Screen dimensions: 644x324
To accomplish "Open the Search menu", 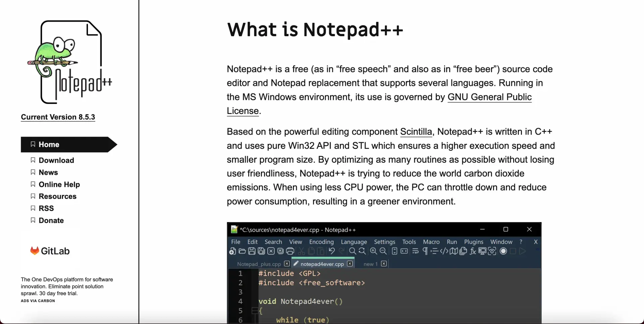I will pyautogui.click(x=273, y=242).
